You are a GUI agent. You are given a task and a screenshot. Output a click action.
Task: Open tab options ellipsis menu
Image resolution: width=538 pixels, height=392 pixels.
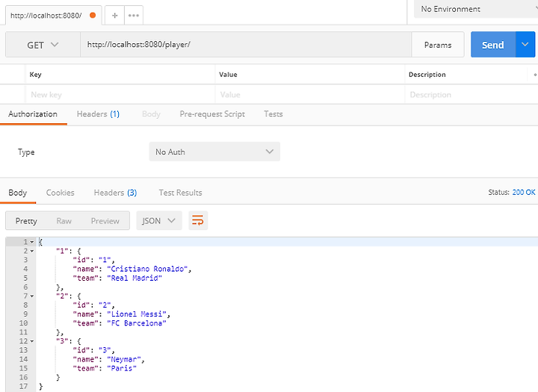point(134,16)
